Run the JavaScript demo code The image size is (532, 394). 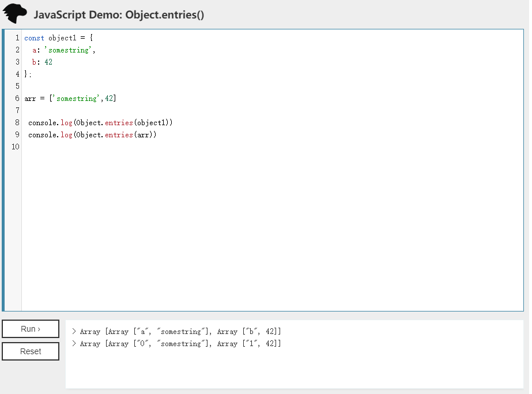(31, 329)
